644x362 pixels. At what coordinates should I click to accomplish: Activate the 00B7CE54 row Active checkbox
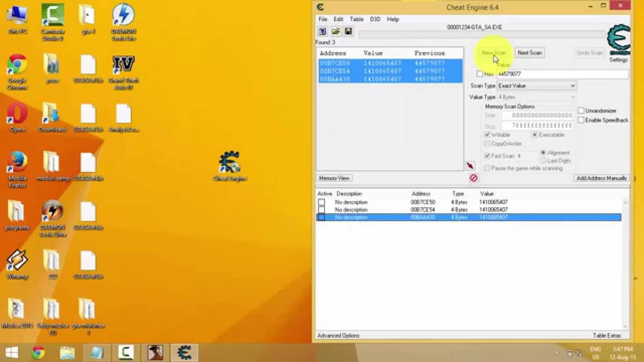point(321,210)
